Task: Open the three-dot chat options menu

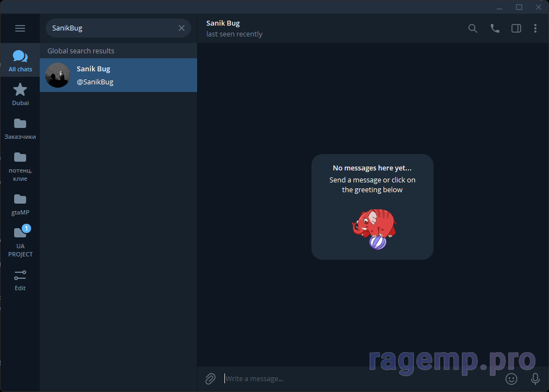Action: pyautogui.click(x=535, y=28)
